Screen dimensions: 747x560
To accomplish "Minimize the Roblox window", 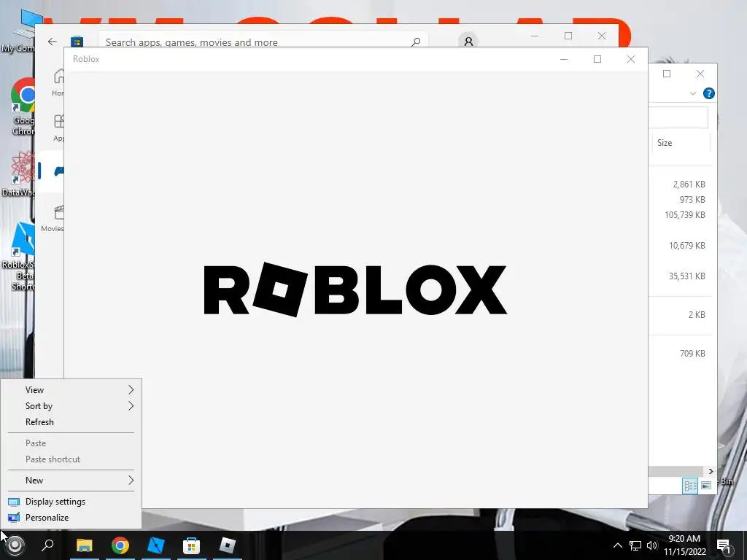I will click(564, 59).
